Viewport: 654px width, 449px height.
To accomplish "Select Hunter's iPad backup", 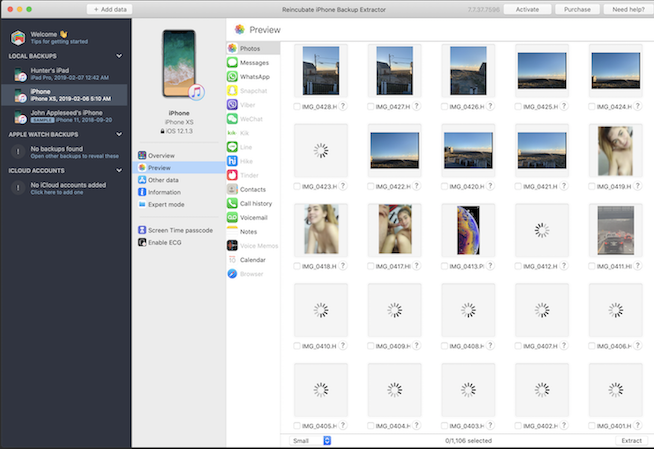I will pyautogui.click(x=65, y=74).
